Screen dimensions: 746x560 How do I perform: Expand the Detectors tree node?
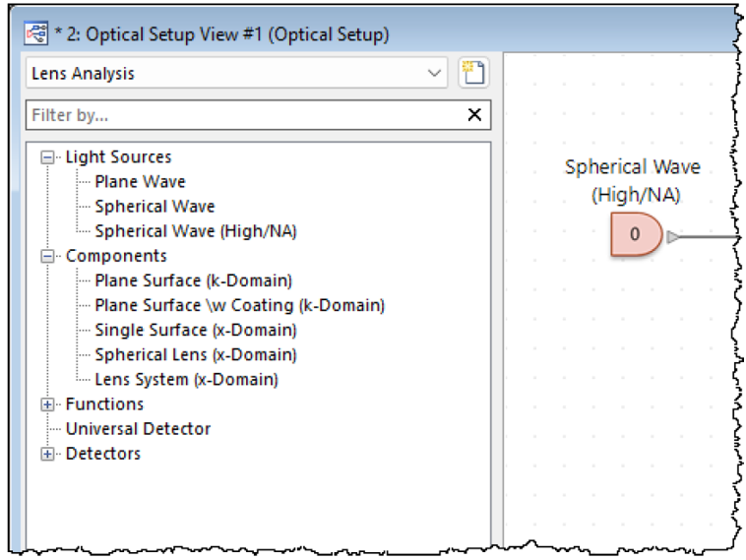pos(47,454)
